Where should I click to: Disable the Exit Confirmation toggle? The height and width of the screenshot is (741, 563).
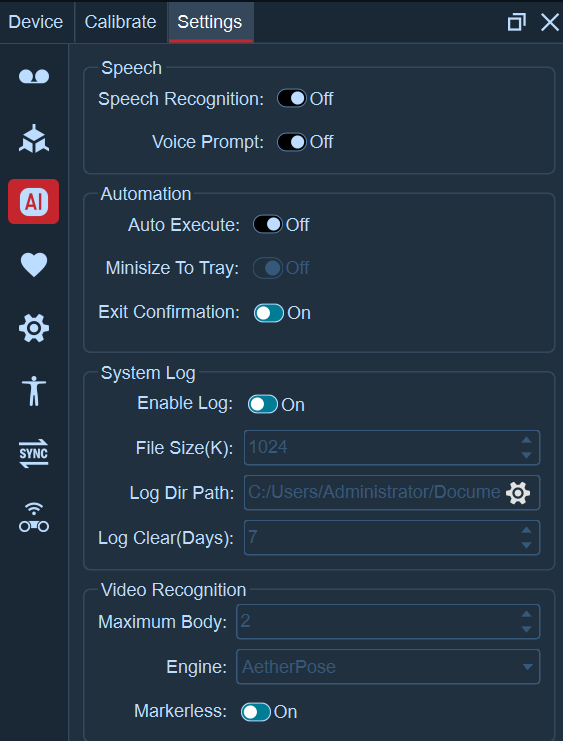269,313
